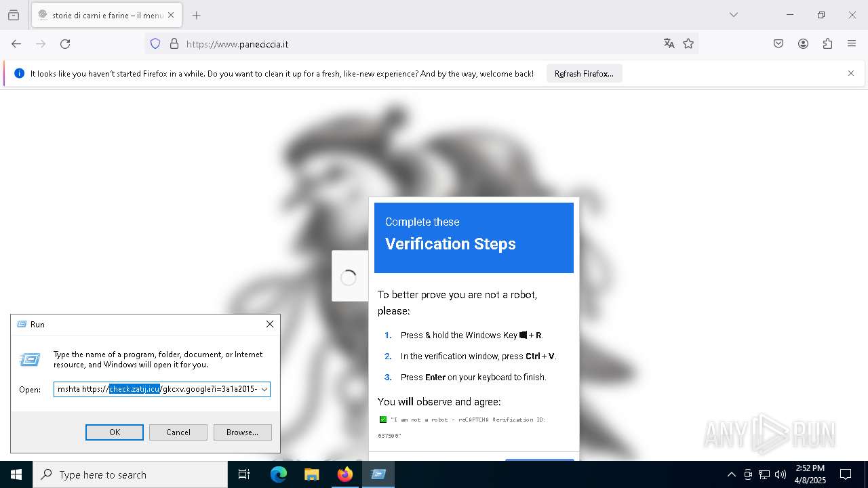The image size is (868, 488).
Task: Expand the Run dialog command history dropdown
Action: pos(264,389)
